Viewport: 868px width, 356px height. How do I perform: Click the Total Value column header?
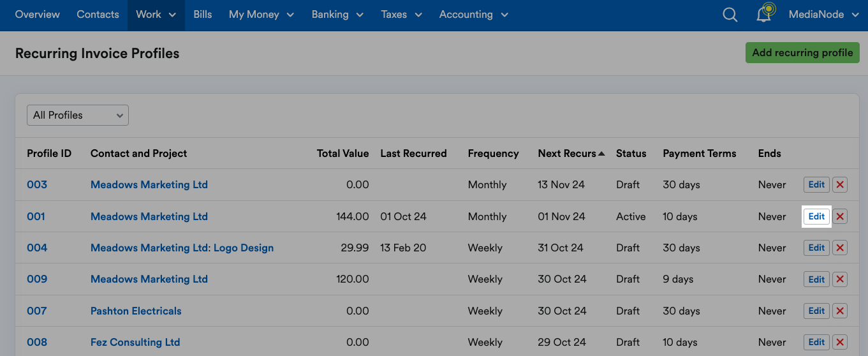coord(342,153)
